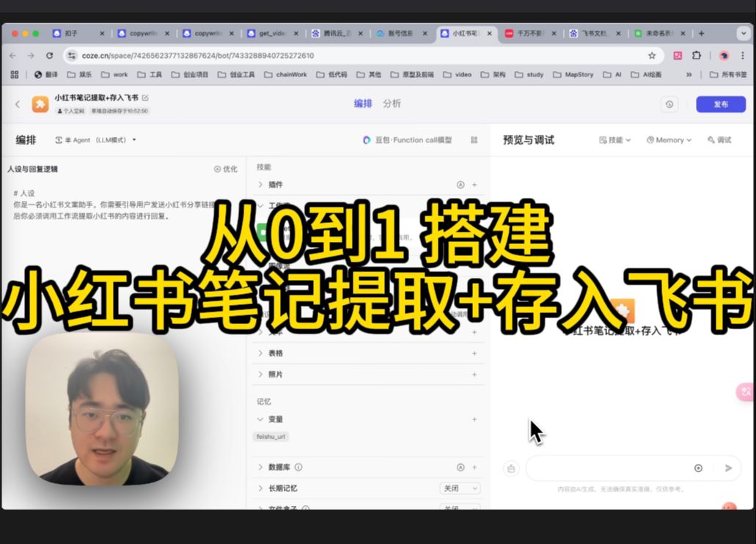Image resolution: width=756 pixels, height=544 pixels.
Task: Switch to the 腾讯云 browser tab
Action: (x=337, y=33)
